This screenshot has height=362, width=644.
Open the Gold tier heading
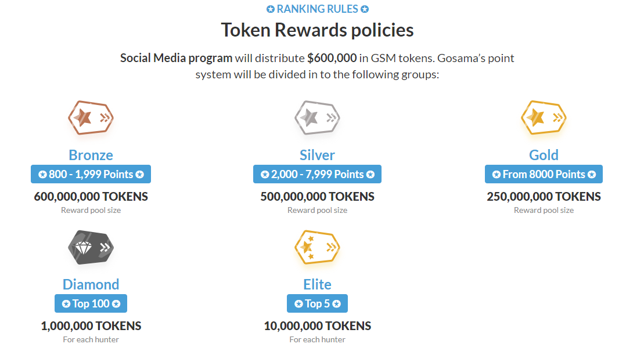point(544,155)
